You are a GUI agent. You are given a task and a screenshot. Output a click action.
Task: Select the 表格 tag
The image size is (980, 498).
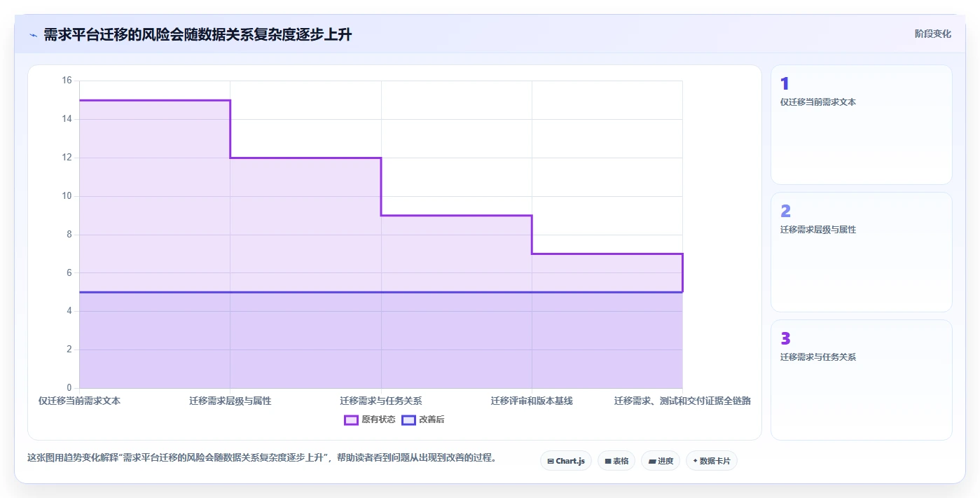[616, 461]
